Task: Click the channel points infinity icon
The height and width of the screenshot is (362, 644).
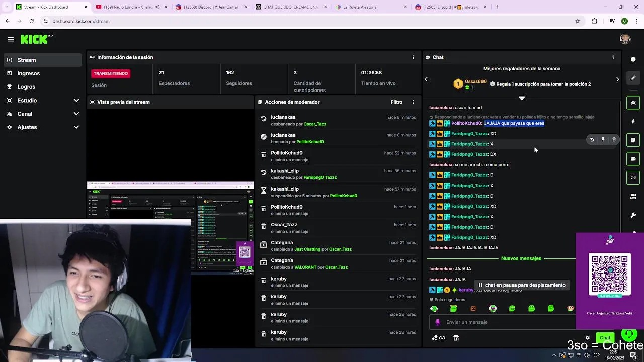Action: click(439, 338)
